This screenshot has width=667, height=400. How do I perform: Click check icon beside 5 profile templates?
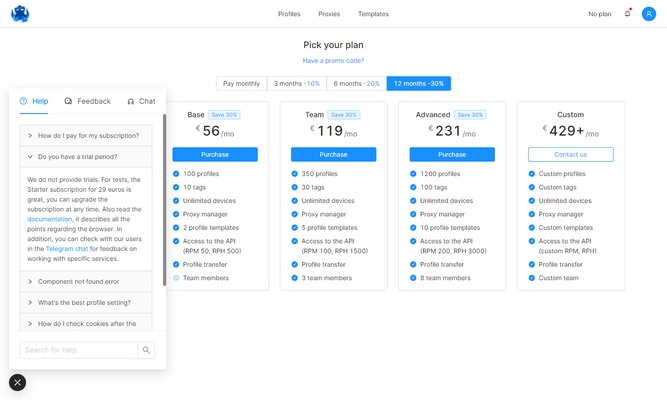coord(294,228)
